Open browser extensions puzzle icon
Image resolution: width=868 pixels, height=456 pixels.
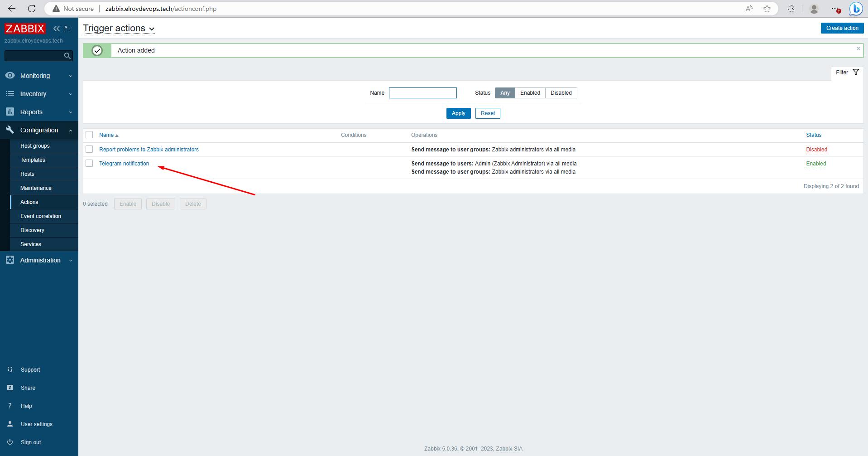[x=791, y=9]
